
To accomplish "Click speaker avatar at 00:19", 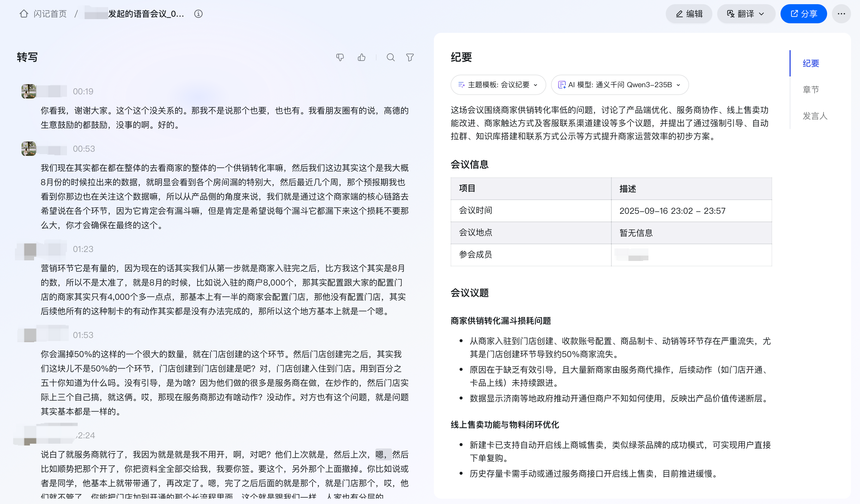I will [x=29, y=91].
